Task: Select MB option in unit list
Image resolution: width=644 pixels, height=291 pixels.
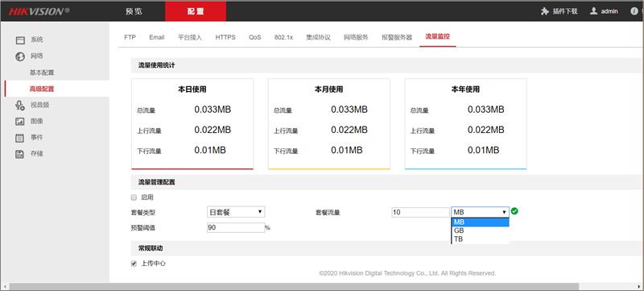Action: point(480,222)
